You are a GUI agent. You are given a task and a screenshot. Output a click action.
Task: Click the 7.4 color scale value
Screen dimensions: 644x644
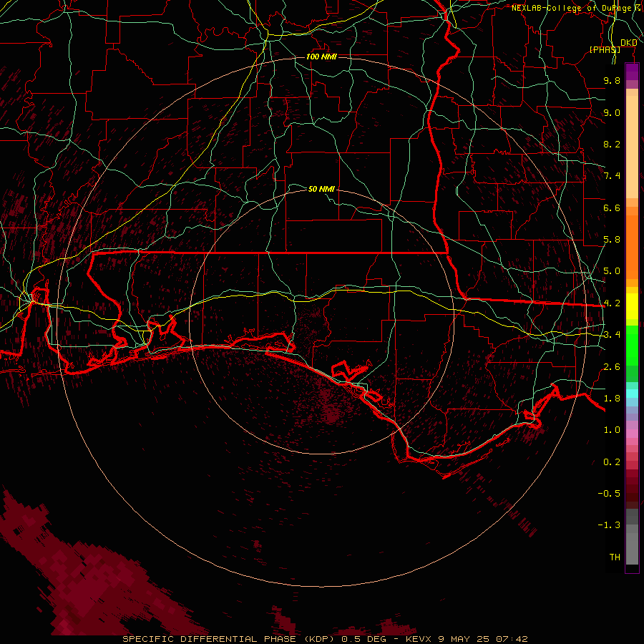pos(612,176)
